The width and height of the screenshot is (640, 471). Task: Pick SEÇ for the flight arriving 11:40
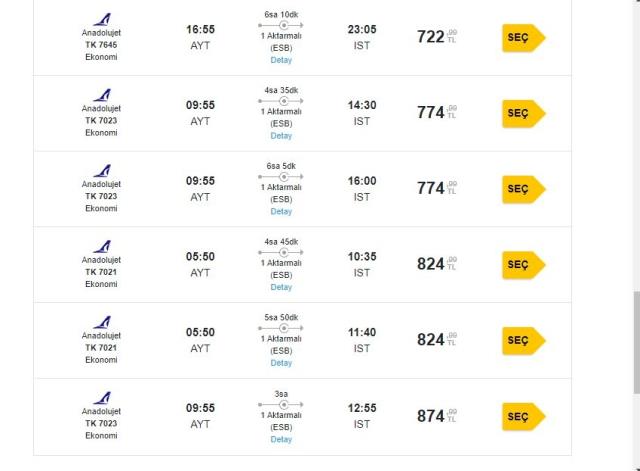tap(524, 340)
